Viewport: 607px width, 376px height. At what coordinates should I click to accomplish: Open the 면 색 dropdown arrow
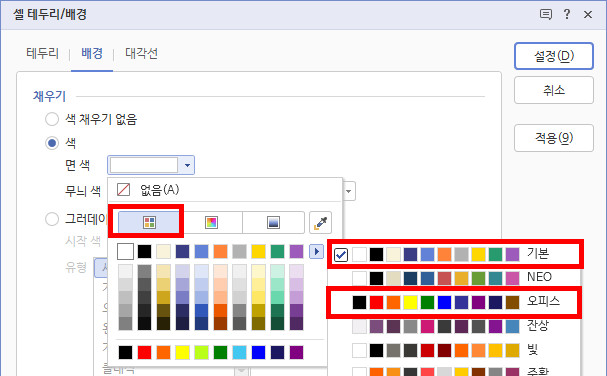187,165
